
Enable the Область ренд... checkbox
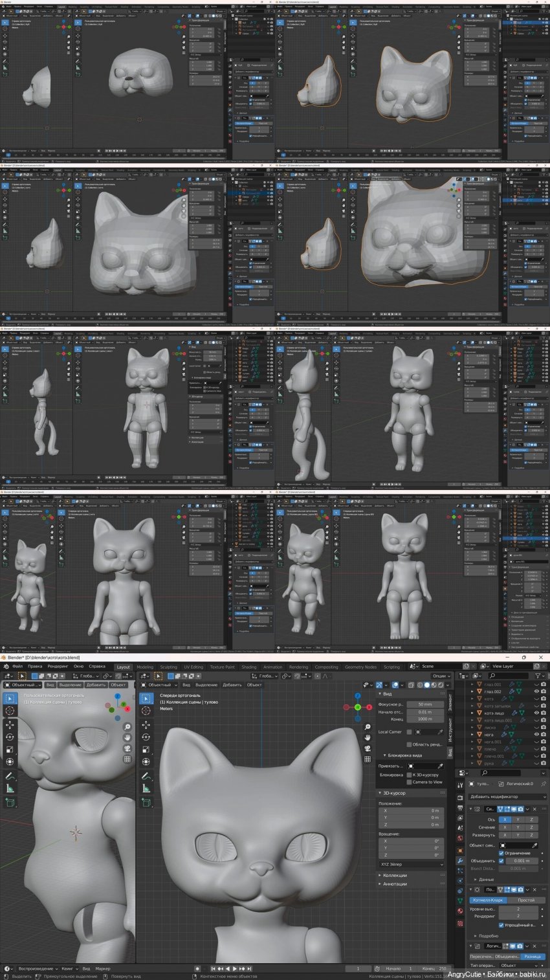coord(409,744)
